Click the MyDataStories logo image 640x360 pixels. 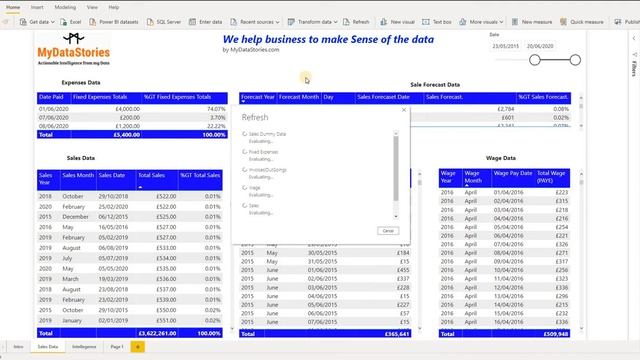73,50
